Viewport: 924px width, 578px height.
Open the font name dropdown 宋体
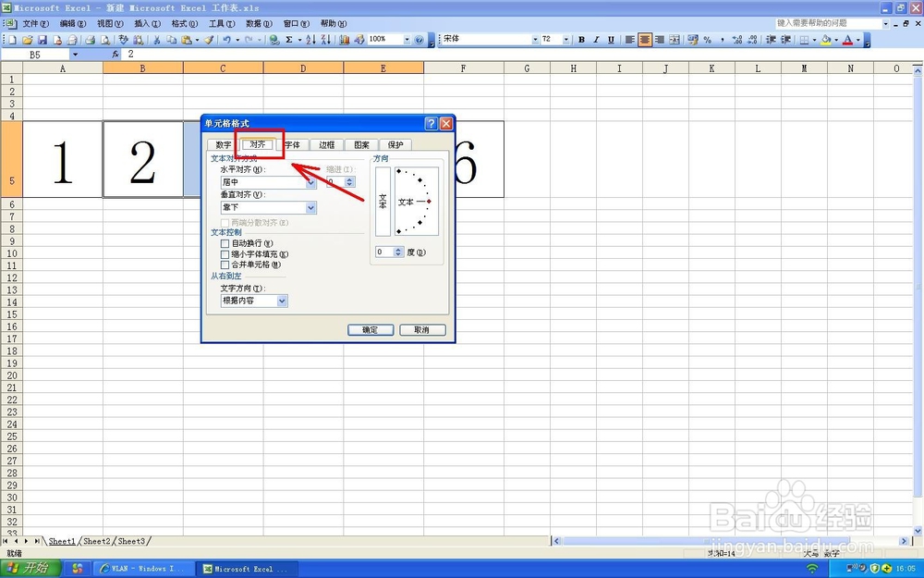click(535, 40)
